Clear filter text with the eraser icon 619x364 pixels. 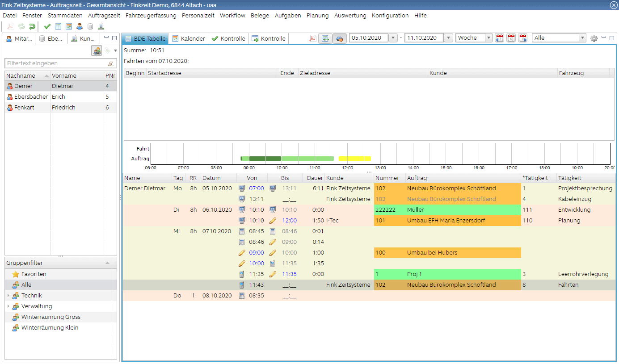(111, 63)
